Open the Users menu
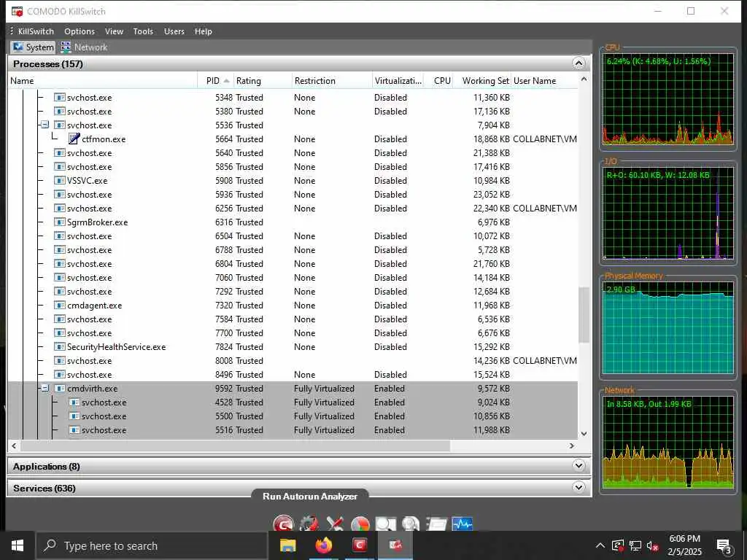The height and width of the screenshot is (560, 747). click(x=174, y=31)
